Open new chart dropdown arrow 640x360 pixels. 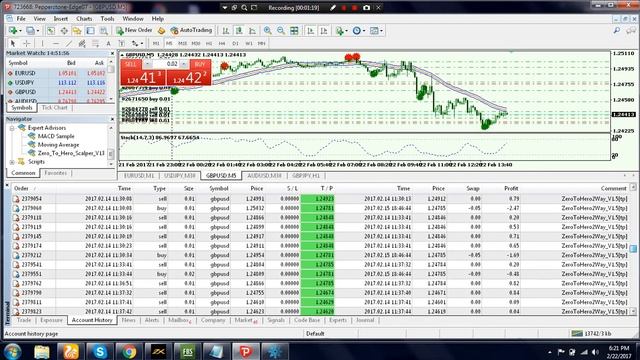20,31
